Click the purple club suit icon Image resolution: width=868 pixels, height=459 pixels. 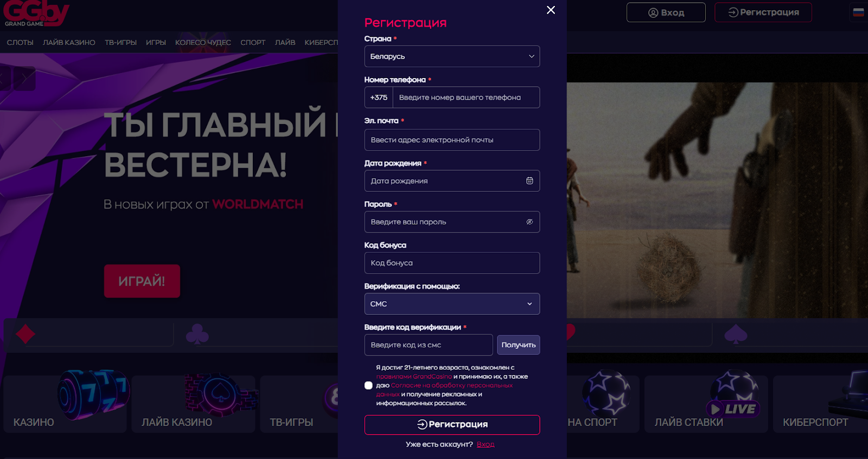(197, 334)
